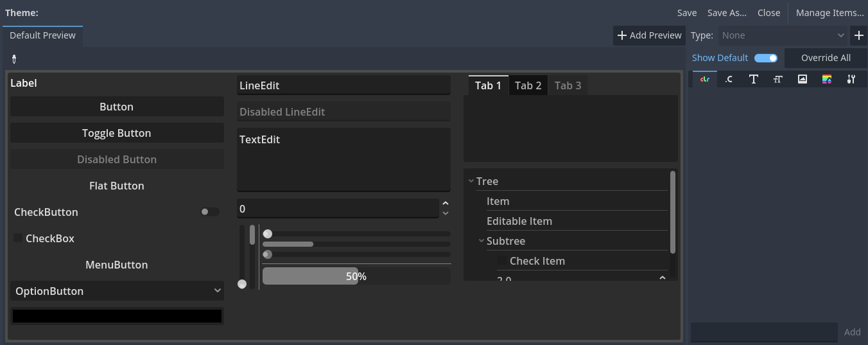Click the control picker eyedropper icon
This screenshot has height=345, width=868.
point(14,59)
